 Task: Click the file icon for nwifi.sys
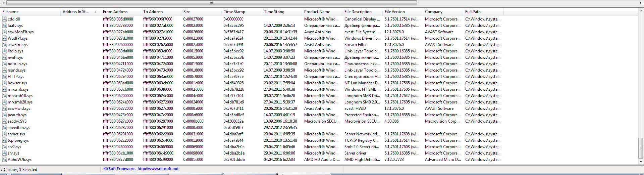click(x=4, y=57)
